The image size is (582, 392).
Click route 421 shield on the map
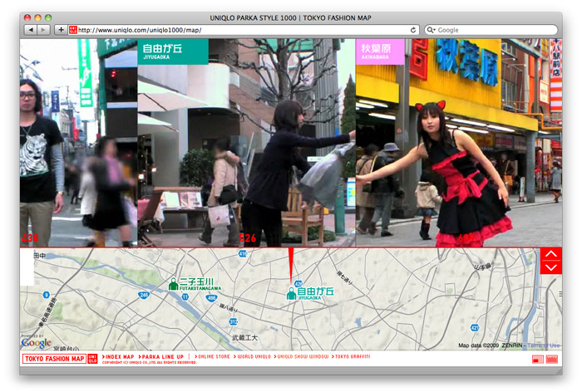[475, 327]
